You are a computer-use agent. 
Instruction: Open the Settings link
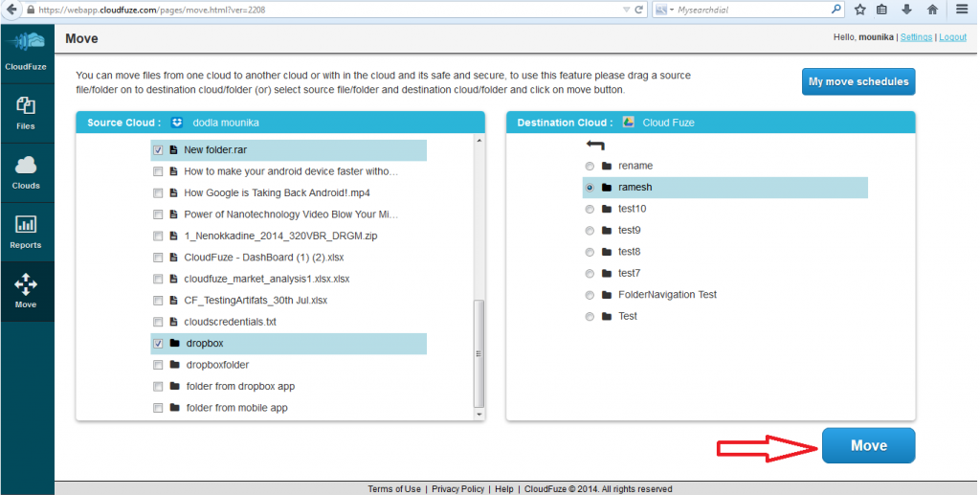coord(916,37)
